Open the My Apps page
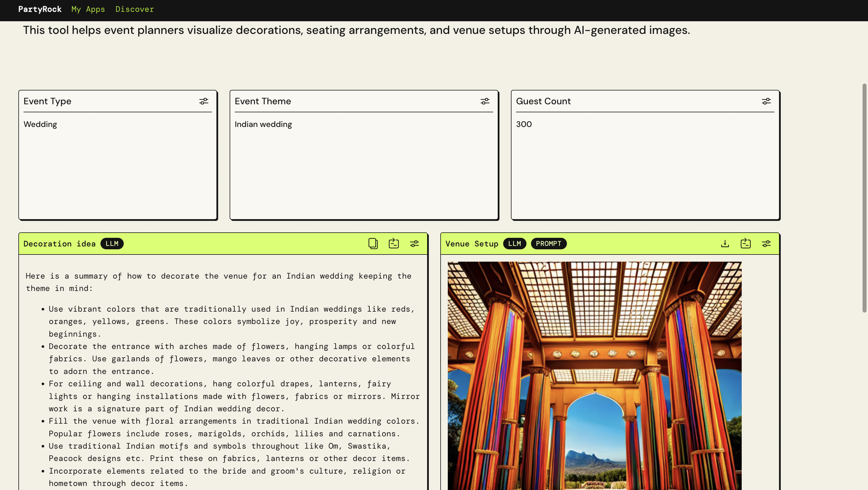The width and height of the screenshot is (868, 490). pos(88,9)
